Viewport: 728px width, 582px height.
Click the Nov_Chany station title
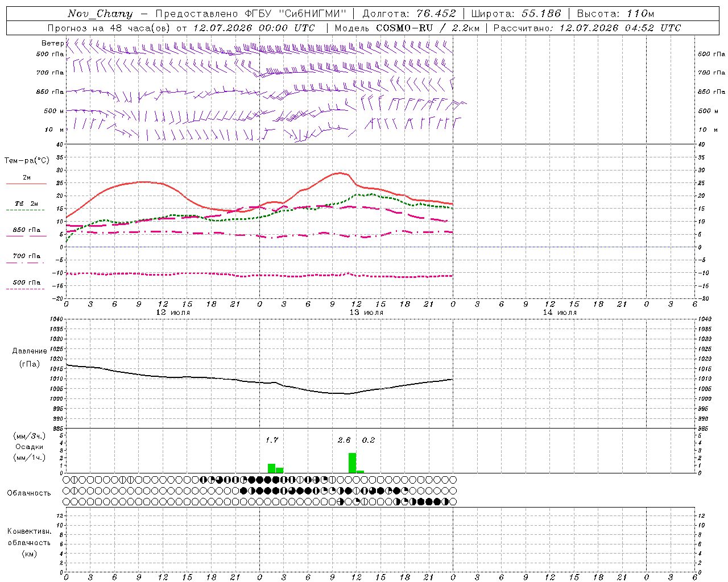coord(100,14)
